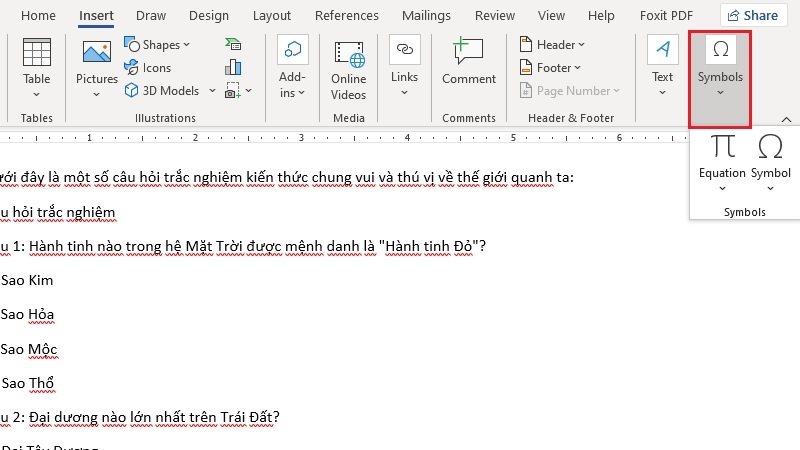Screen dimensions: 800x450
Task: Open the Page Number dropdown
Action: pyautogui.click(x=569, y=91)
